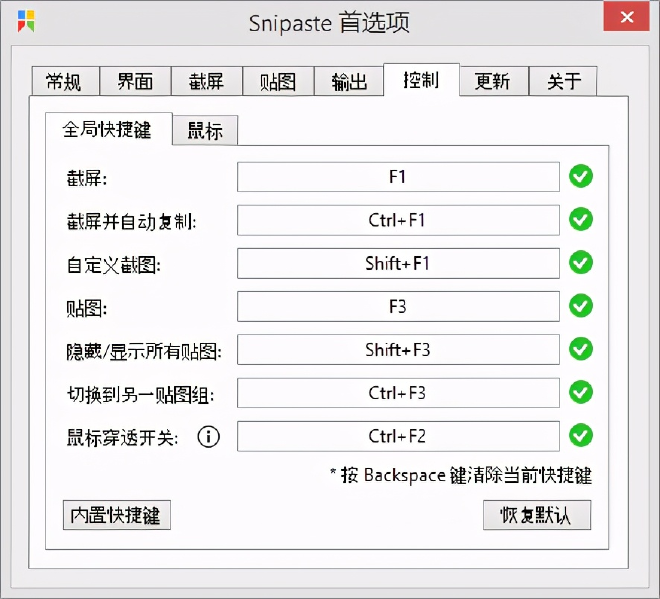Open the 截屏 settings tab

pyautogui.click(x=206, y=81)
